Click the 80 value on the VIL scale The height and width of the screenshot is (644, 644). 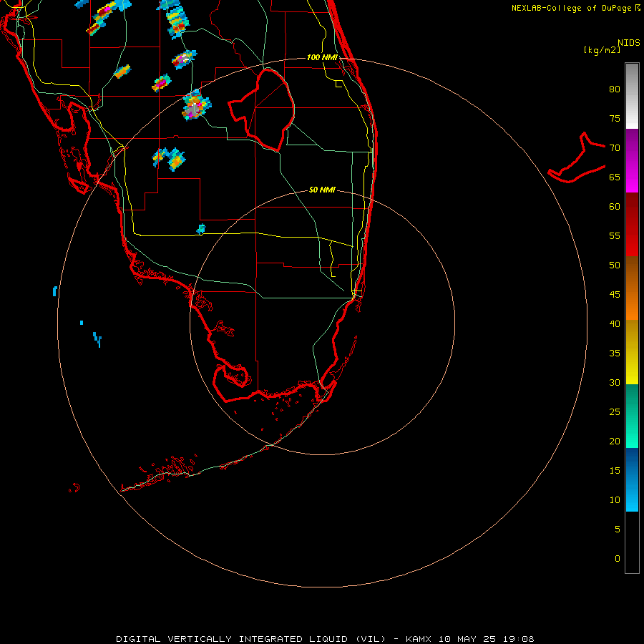tap(615, 89)
